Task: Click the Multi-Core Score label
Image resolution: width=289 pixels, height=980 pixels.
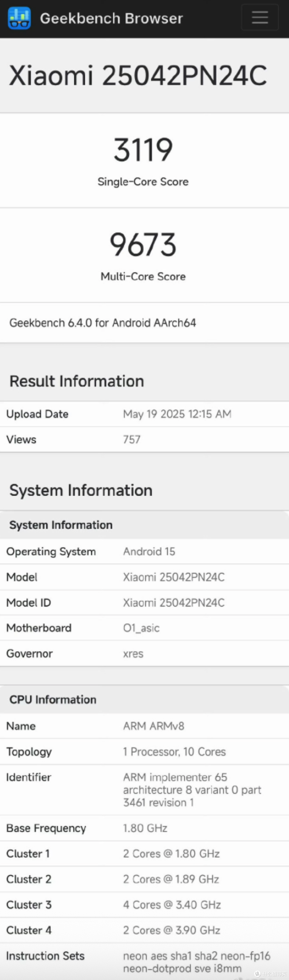Action: pos(143,276)
